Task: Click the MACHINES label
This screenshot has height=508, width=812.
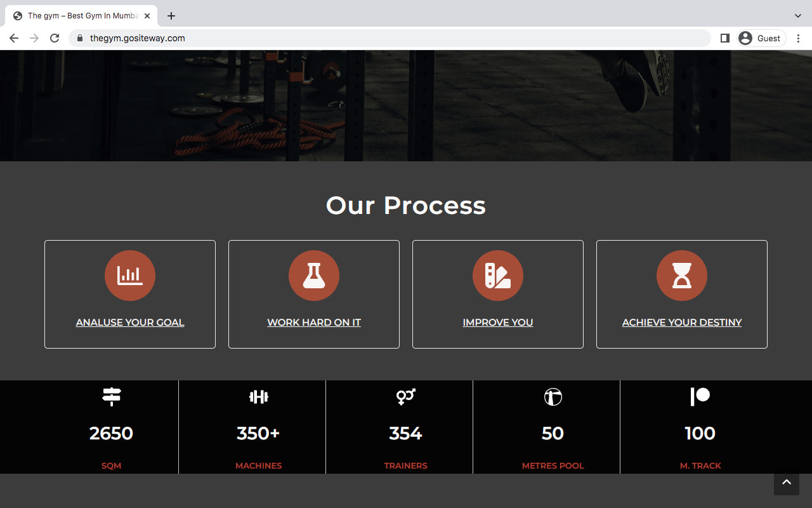Action: tap(259, 465)
